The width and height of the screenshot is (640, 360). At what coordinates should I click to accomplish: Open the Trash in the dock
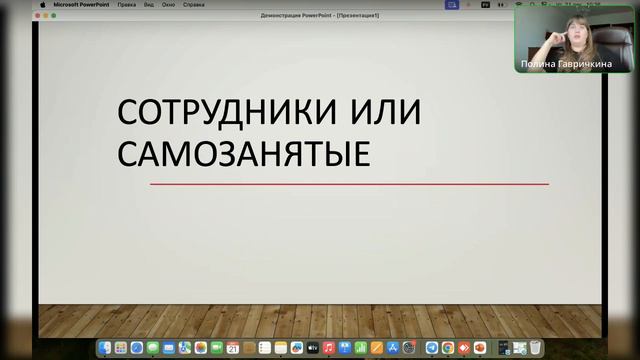pyautogui.click(x=536, y=348)
